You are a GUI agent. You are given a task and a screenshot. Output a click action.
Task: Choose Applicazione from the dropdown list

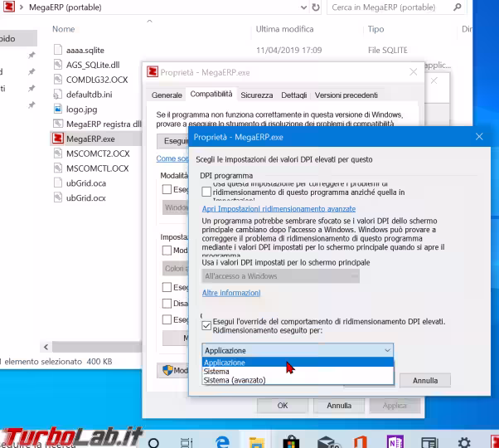coord(298,363)
